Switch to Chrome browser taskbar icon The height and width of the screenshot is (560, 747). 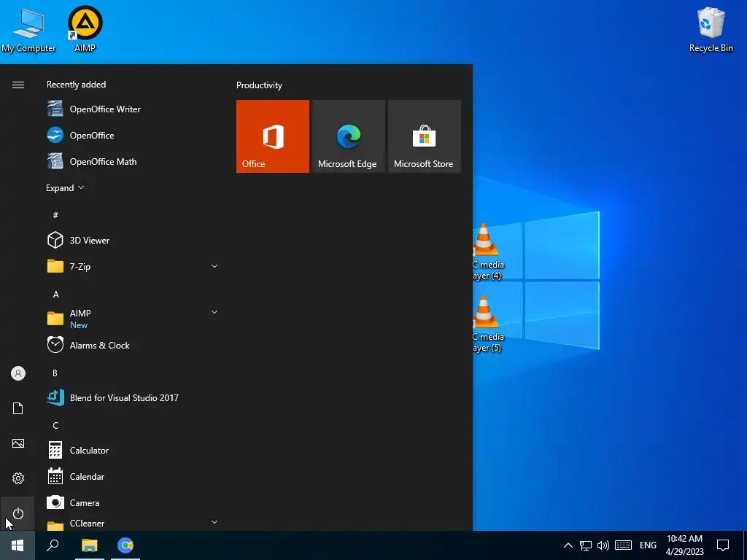[125, 545]
